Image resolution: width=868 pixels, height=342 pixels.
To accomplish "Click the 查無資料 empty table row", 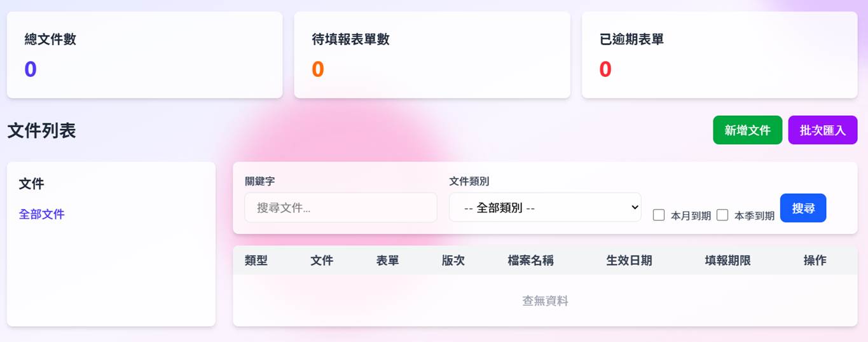I will coord(545,301).
